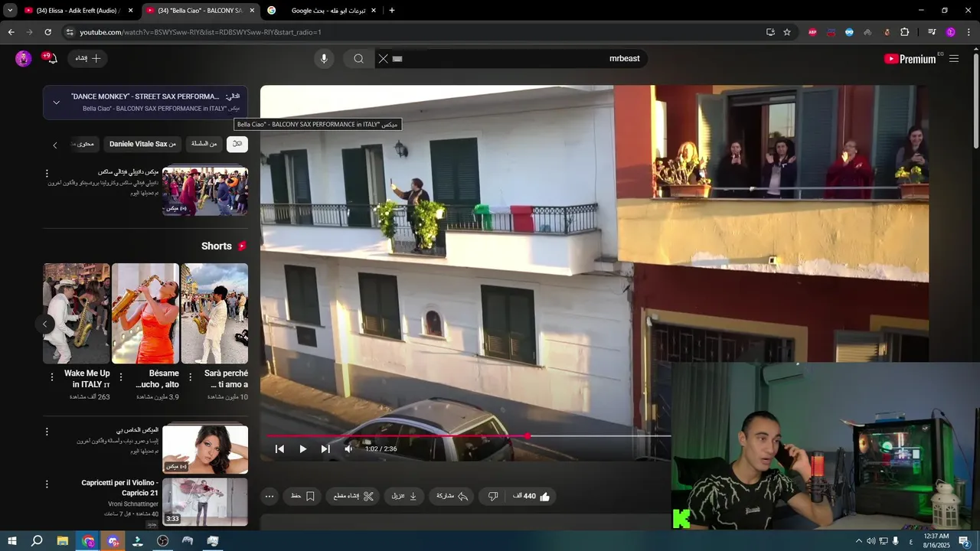This screenshot has height=551, width=980.
Task: Open the Daniele Vitale sax mix thumbnail
Action: 205,191
